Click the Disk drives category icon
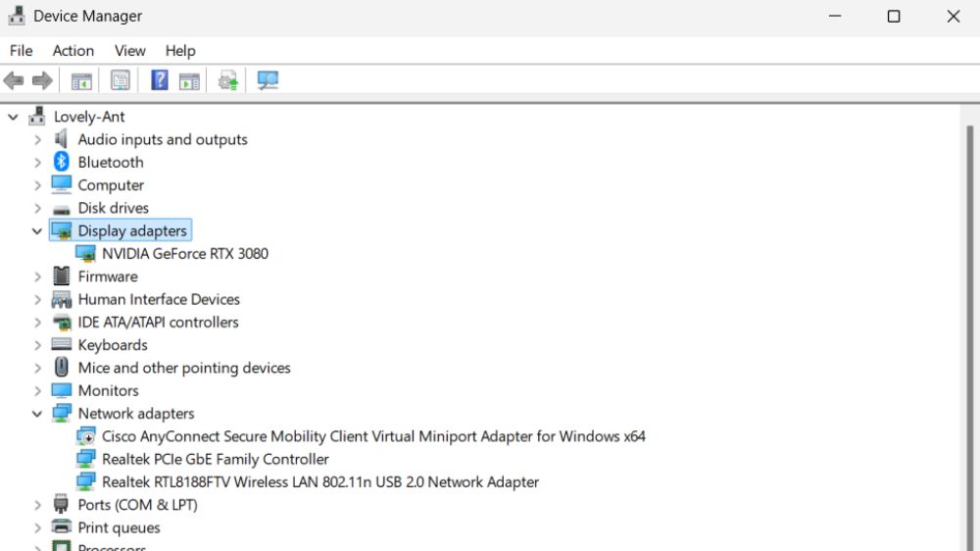The height and width of the screenshot is (551, 980). [x=61, y=209]
